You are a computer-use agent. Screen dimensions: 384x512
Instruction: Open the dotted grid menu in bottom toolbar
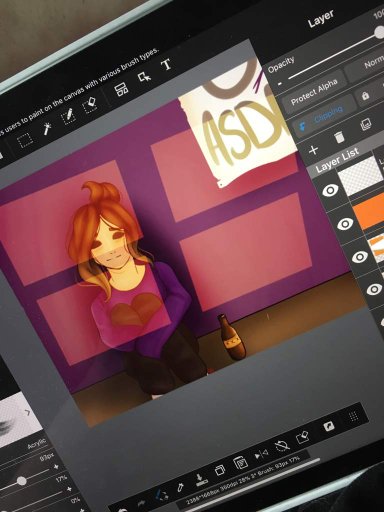pyautogui.click(x=354, y=416)
